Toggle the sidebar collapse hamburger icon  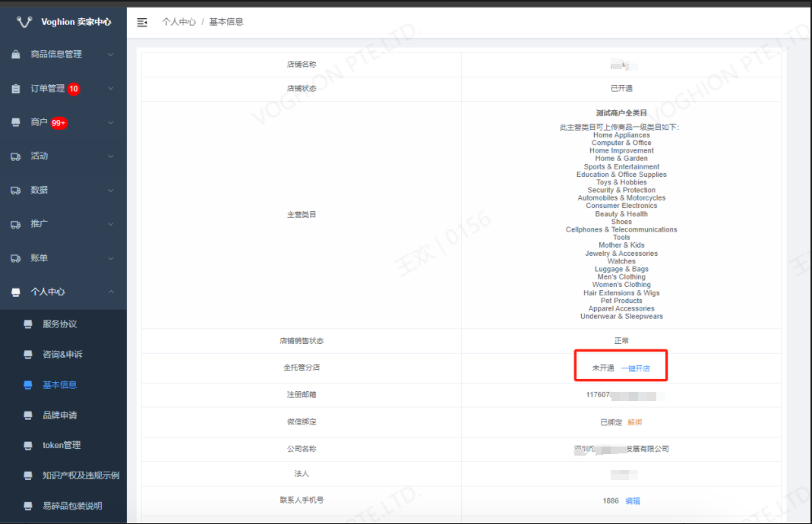coord(142,22)
